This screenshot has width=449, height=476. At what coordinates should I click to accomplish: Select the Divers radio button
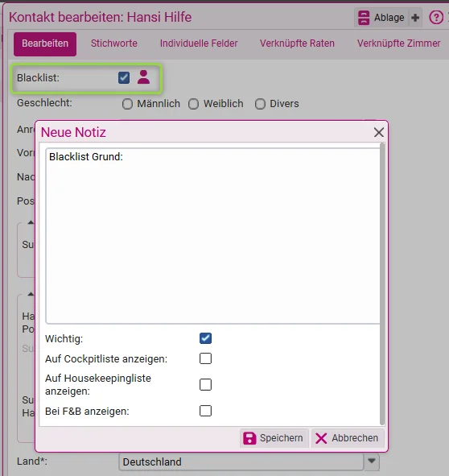tap(260, 104)
